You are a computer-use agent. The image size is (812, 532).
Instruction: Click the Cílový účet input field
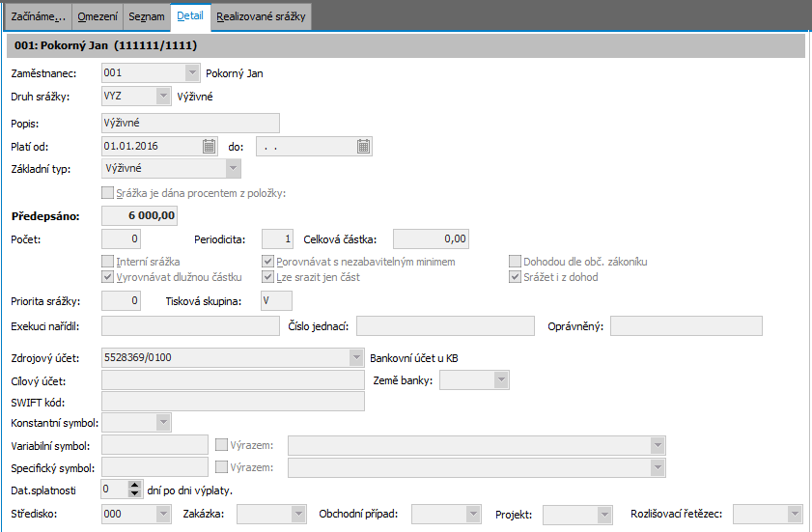coord(232,379)
